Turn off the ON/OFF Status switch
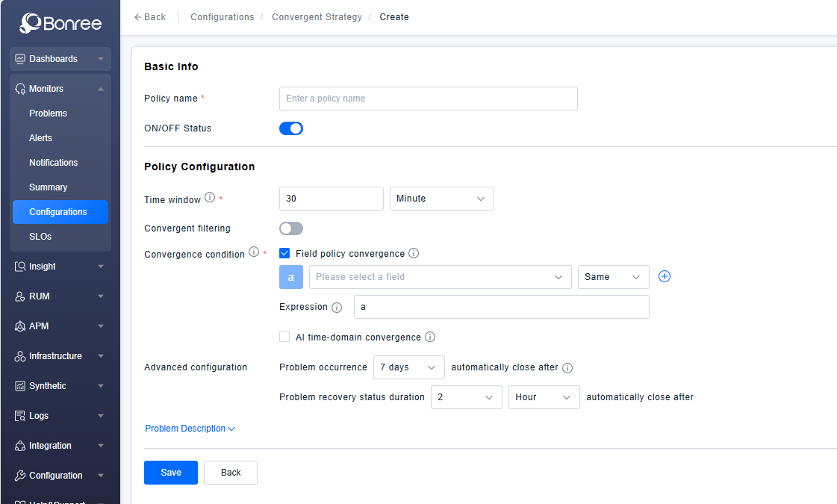Image resolution: width=837 pixels, height=504 pixels. pyautogui.click(x=291, y=128)
